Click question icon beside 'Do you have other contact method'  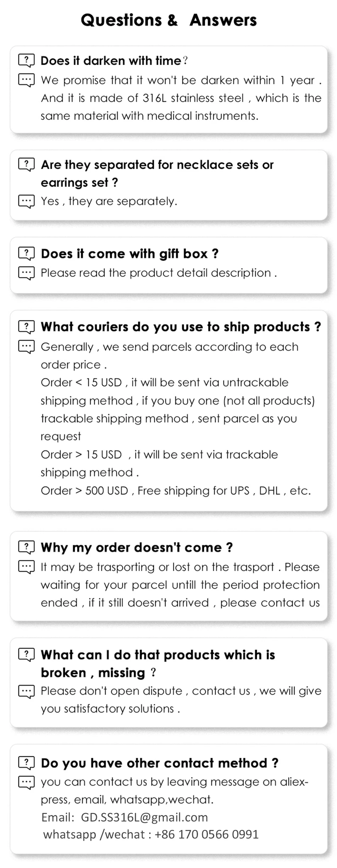(x=26, y=763)
